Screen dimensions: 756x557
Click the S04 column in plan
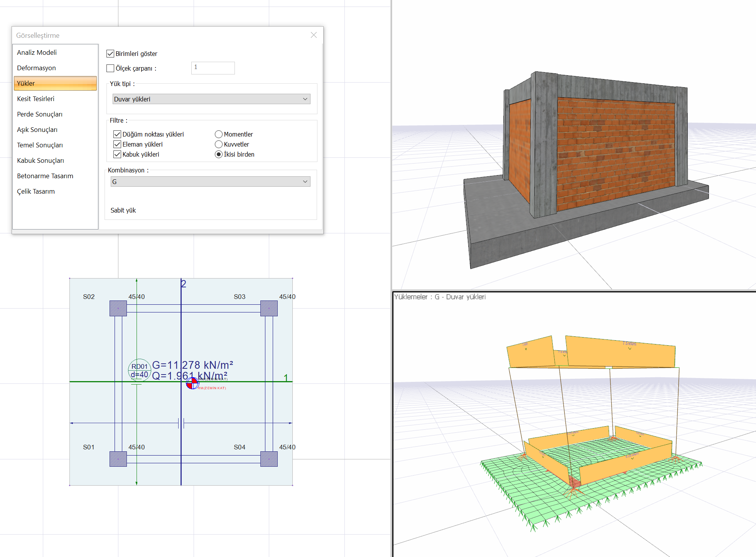tap(269, 459)
